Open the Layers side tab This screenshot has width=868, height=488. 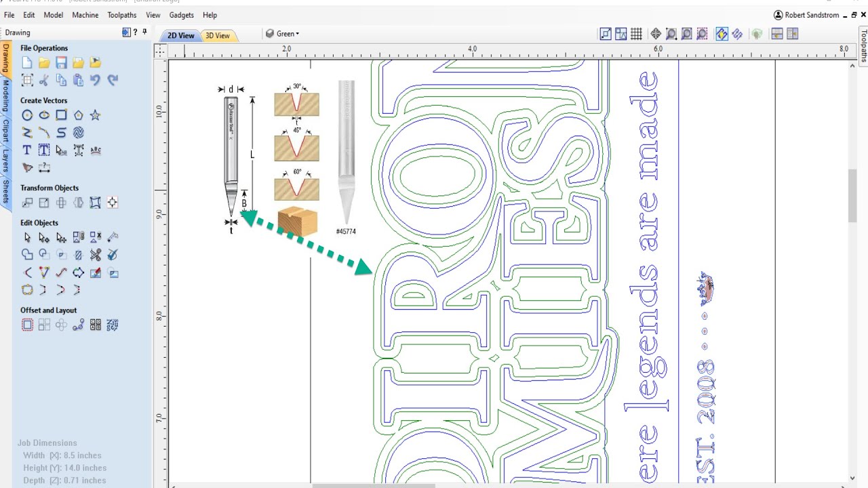tap(5, 161)
